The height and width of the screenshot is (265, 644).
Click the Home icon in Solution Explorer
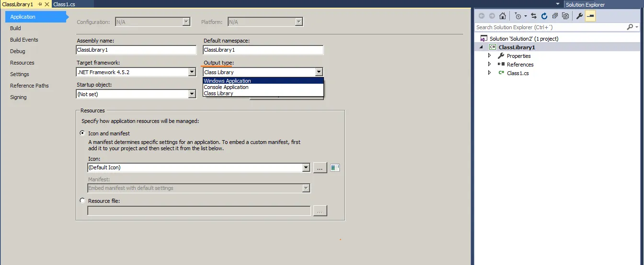[x=502, y=16]
